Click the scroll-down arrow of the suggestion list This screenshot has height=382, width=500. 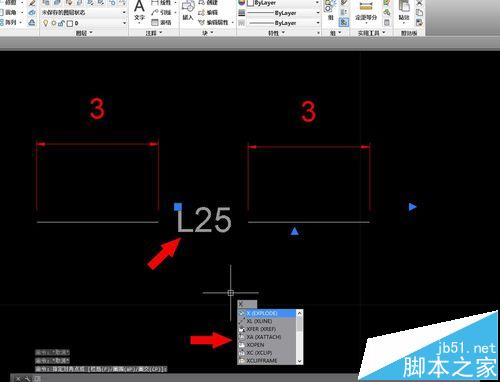[299, 361]
